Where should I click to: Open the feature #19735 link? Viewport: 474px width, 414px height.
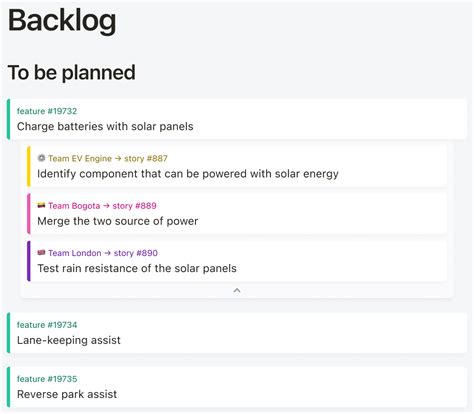pos(47,379)
